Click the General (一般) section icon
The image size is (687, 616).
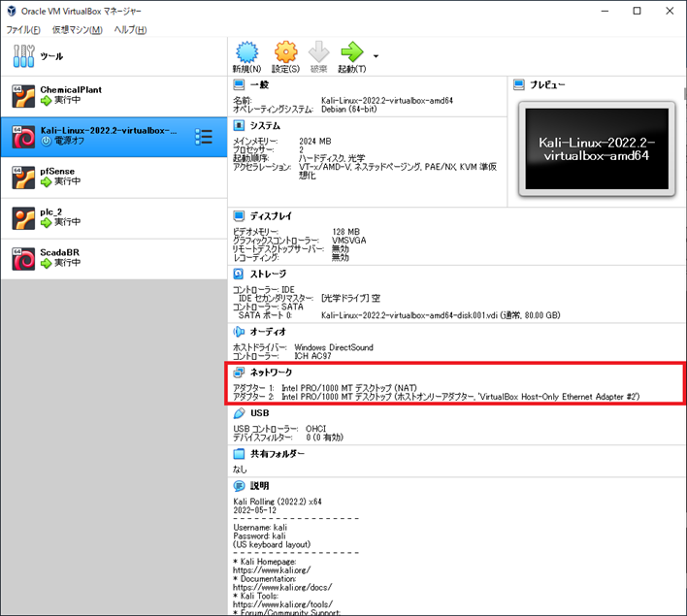(239, 84)
